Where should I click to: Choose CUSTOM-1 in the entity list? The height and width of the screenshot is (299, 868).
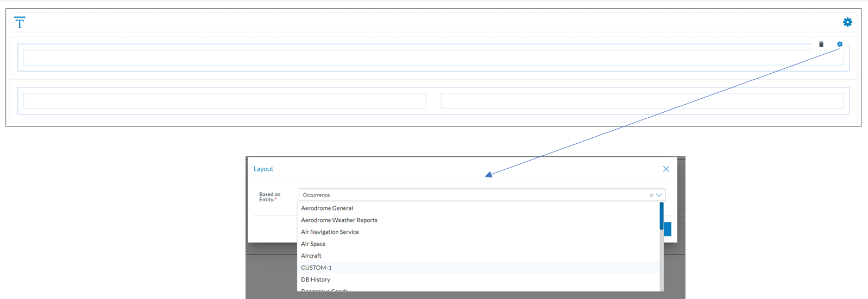click(316, 268)
